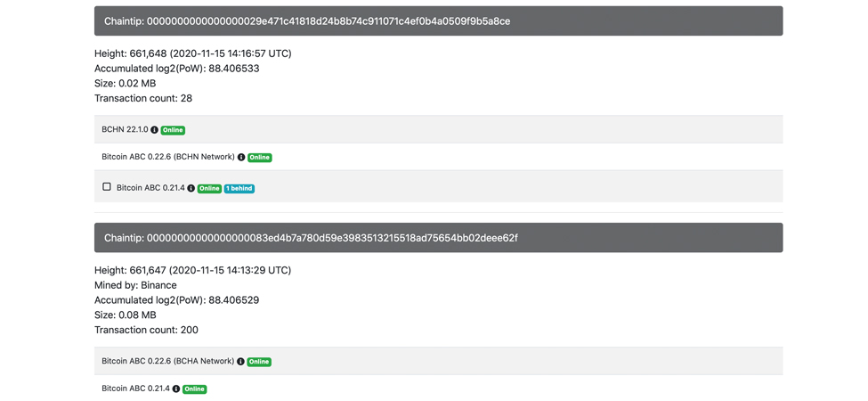Click the Height 661,647 timestamp line
Image resolution: width=868 pixels, height=401 pixels.
tap(192, 270)
